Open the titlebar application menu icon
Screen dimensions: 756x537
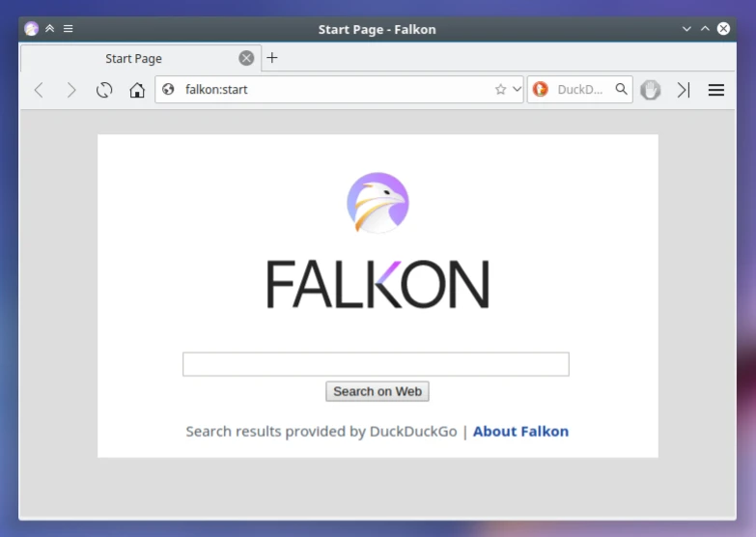tap(69, 28)
